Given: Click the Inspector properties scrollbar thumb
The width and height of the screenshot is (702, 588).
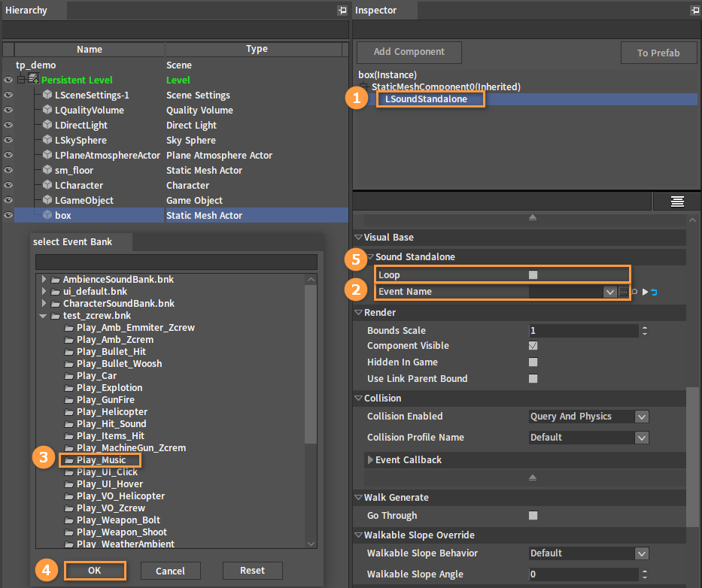Looking at the screenshot, I should pyautogui.click(x=693, y=457).
